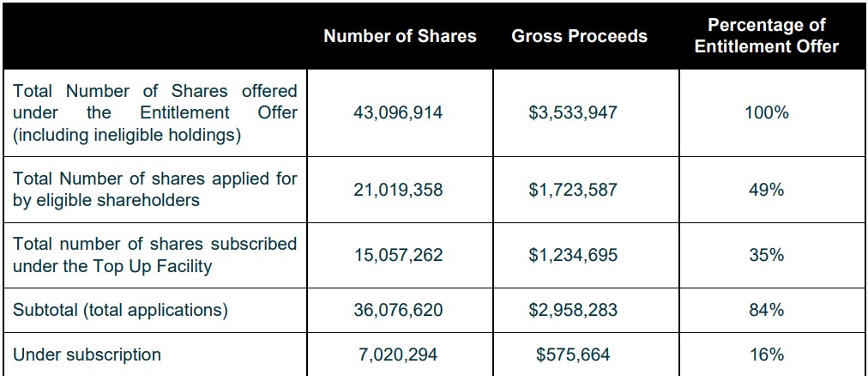The image size is (868, 376).
Task: Click the Top Up Facility row label
Action: point(154,255)
